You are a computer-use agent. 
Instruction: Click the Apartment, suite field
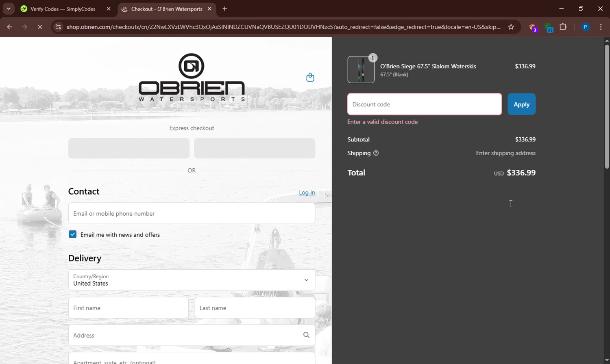point(192,358)
